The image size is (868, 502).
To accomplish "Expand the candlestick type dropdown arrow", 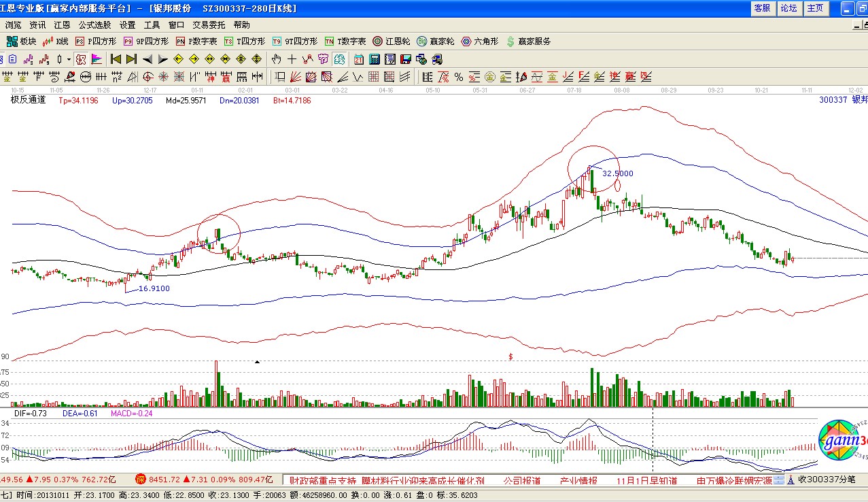I will [x=69, y=59].
